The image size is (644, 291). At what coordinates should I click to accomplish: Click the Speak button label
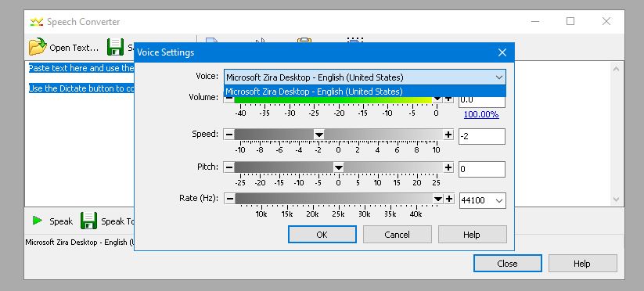tap(61, 221)
